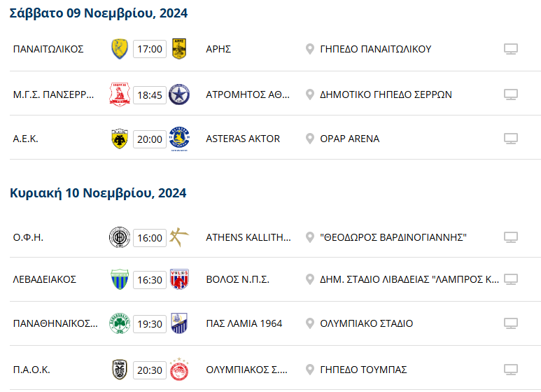
Task: Click the TV icon for ΓΗΠΕΔΟ ΤΟΥΜΠΑΣ match
Action: pos(511,369)
